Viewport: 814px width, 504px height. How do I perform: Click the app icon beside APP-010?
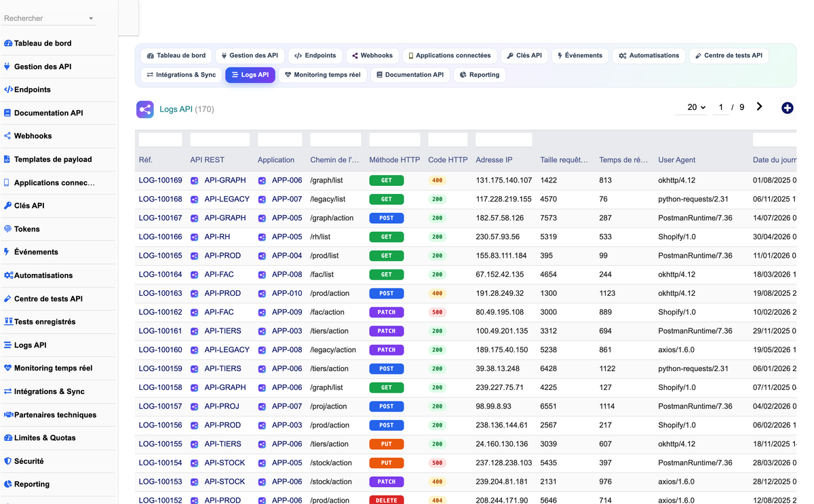click(262, 294)
